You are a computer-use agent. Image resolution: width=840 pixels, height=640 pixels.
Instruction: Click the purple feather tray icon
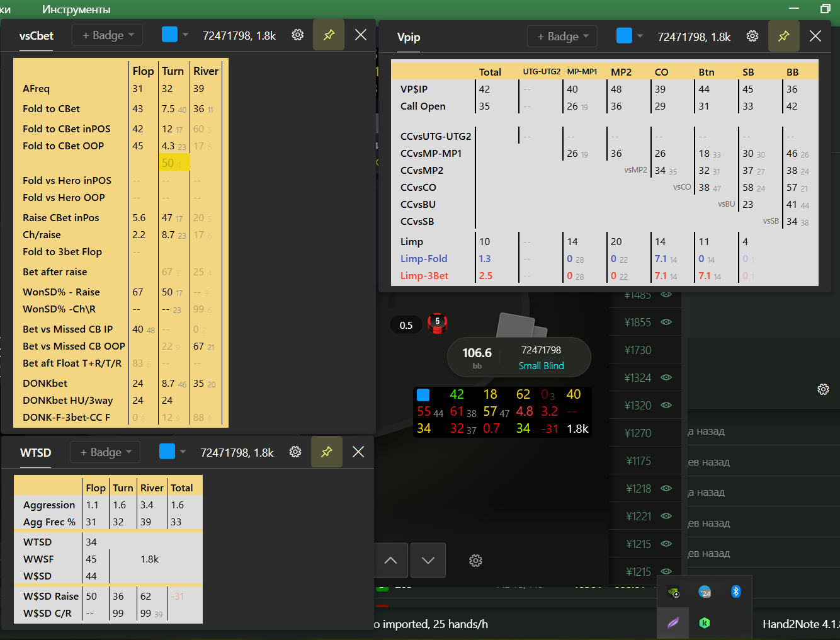pos(673,623)
